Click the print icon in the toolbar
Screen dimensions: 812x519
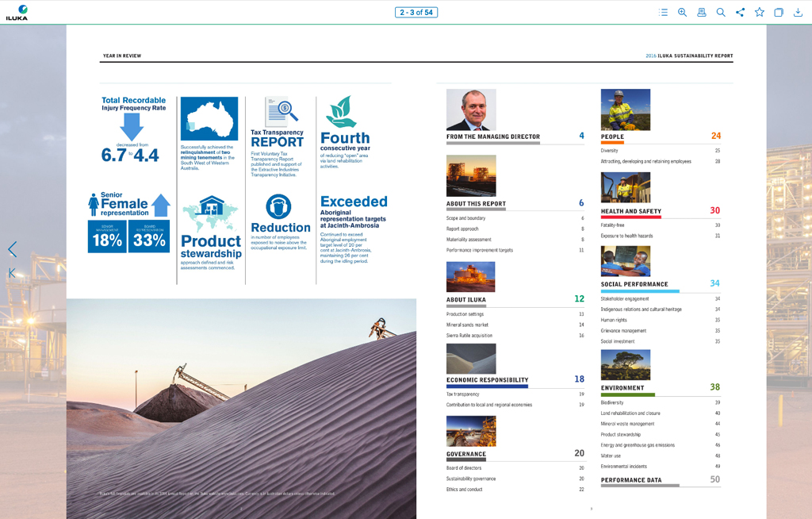point(702,12)
